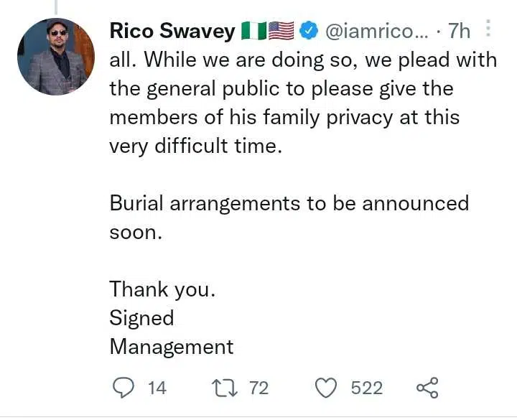Click the US flag emoji
This screenshot has height=420, width=517.
click(281, 32)
